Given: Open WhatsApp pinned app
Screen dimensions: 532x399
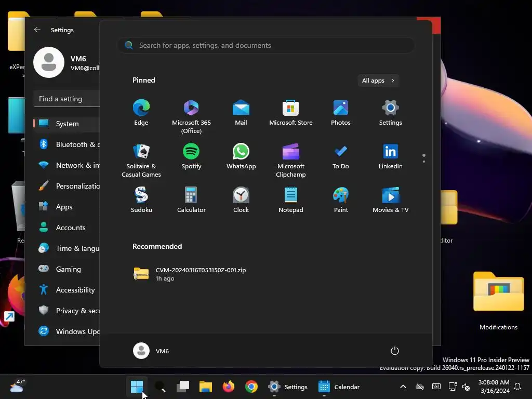Looking at the screenshot, I should (x=241, y=156).
